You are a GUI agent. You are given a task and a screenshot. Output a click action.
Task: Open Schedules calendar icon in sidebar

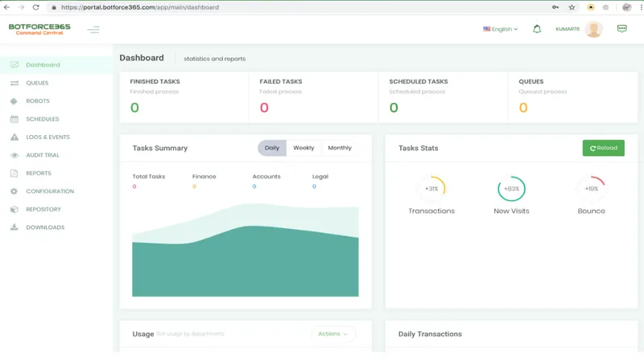click(x=14, y=119)
